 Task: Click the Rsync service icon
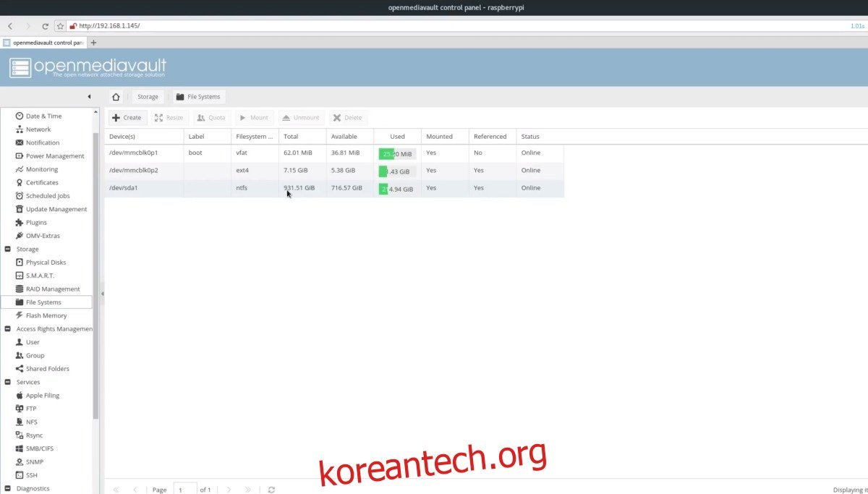(x=20, y=435)
